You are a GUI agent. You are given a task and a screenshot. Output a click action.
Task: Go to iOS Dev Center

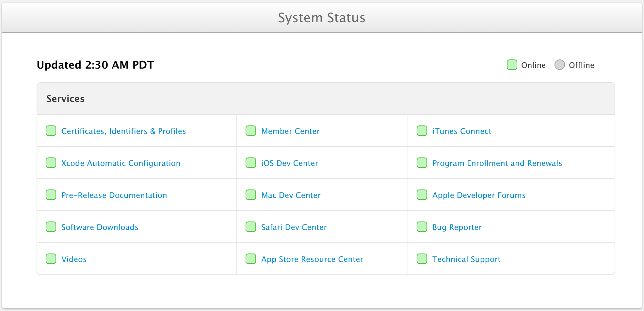point(290,163)
